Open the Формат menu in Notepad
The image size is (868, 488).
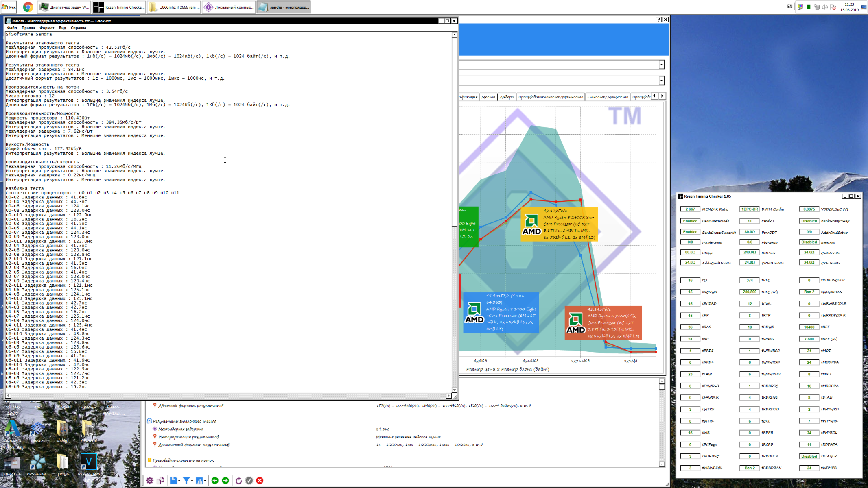46,28
